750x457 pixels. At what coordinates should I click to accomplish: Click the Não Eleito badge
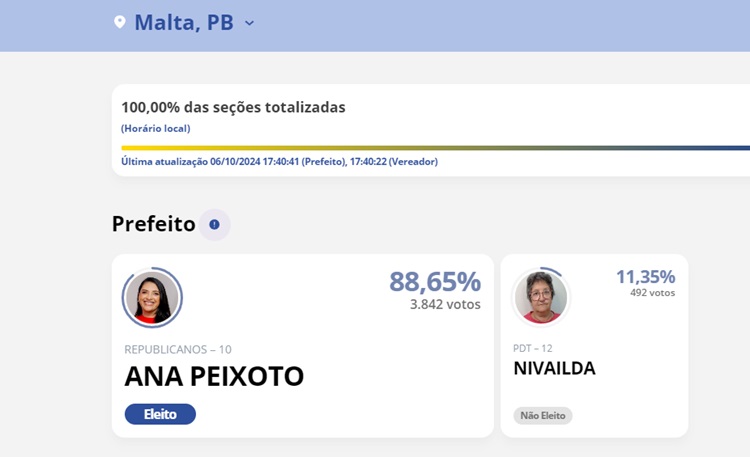pos(543,415)
